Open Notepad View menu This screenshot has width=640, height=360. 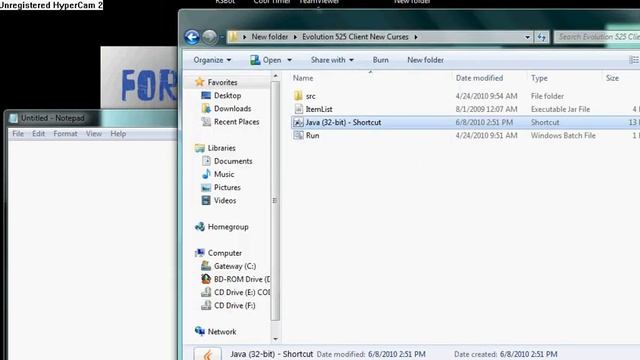tap(93, 133)
